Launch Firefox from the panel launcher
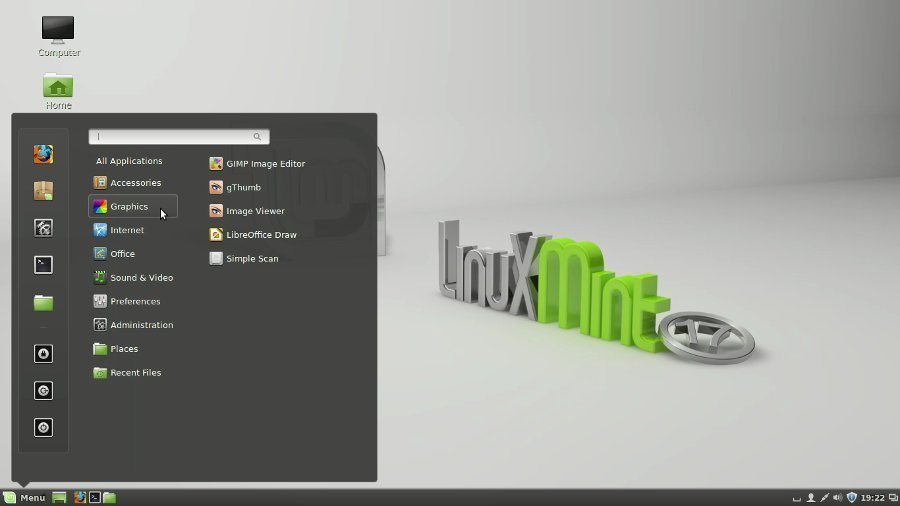Image resolution: width=900 pixels, height=506 pixels. pos(80,497)
